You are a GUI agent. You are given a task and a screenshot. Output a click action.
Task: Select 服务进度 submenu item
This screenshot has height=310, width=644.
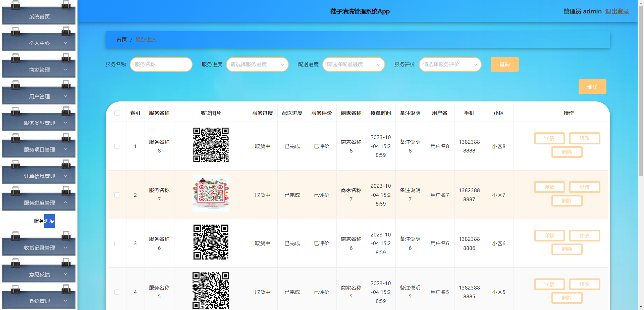pyautogui.click(x=44, y=221)
